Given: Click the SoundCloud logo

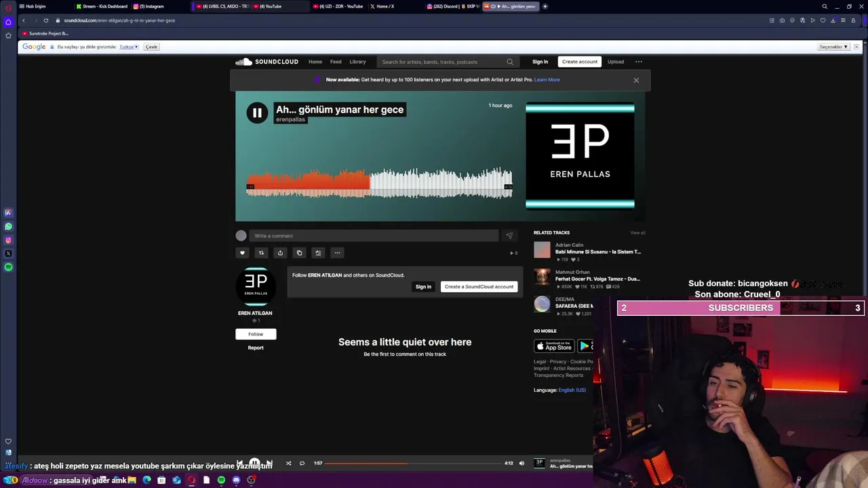Looking at the screenshot, I should [267, 62].
